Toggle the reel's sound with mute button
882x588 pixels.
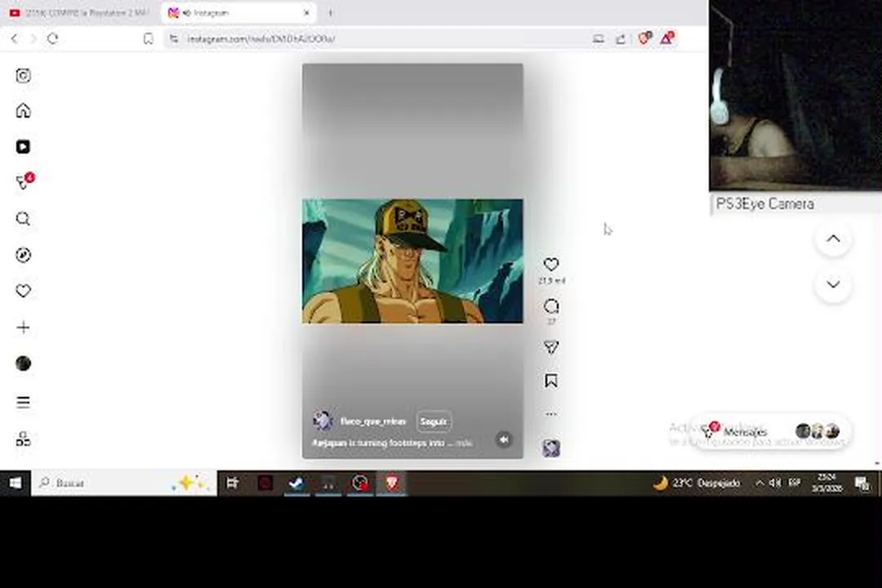(504, 439)
